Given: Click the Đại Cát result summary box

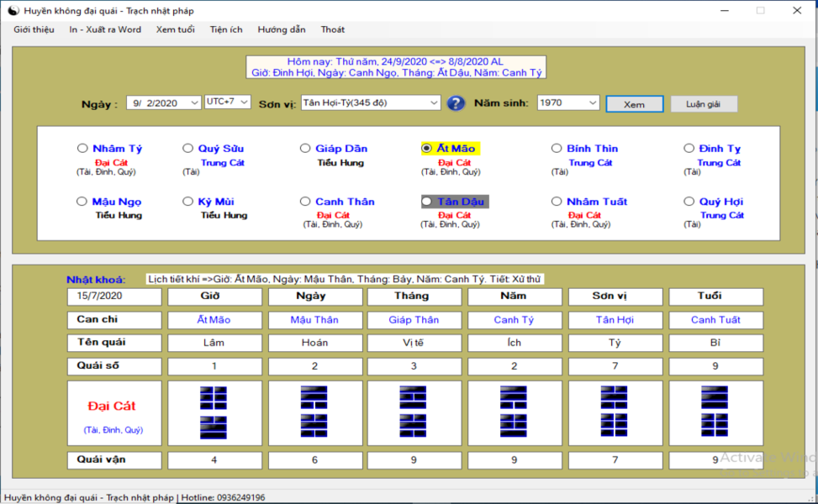Looking at the screenshot, I should [x=114, y=412].
